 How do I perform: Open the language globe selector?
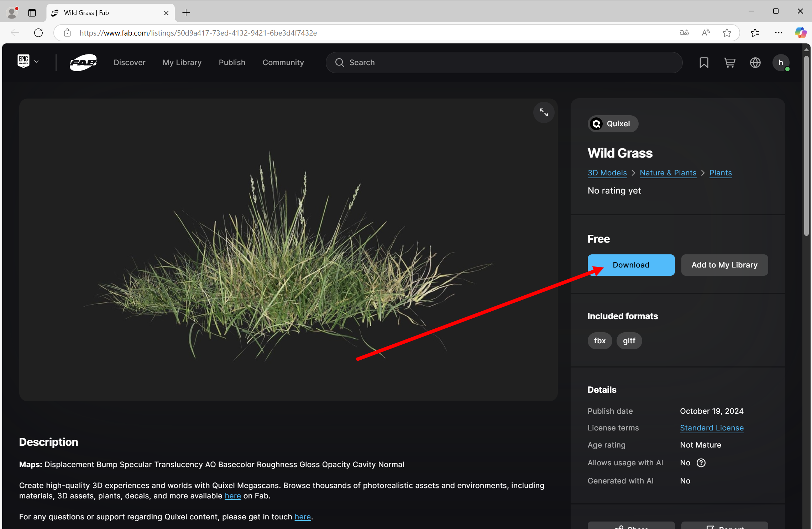click(755, 63)
